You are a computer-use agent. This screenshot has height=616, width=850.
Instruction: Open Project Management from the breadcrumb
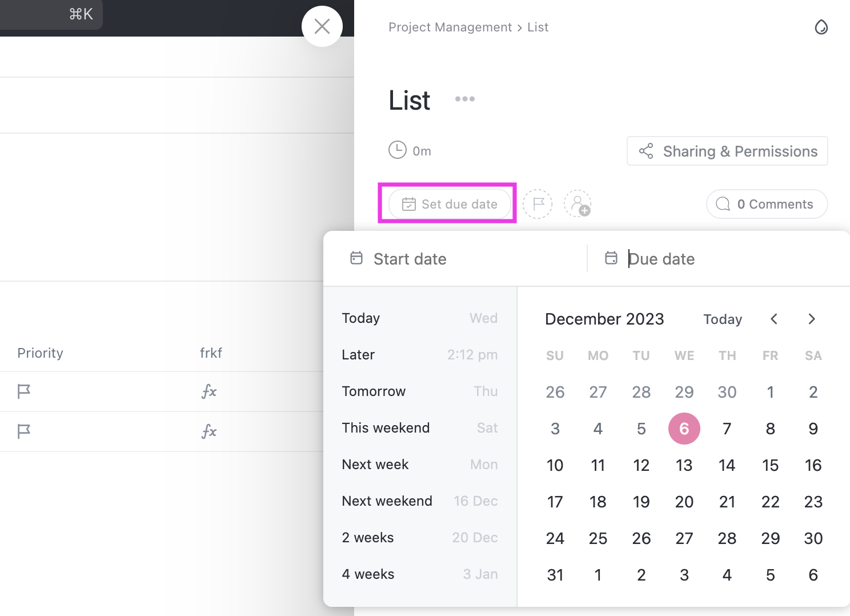450,27
